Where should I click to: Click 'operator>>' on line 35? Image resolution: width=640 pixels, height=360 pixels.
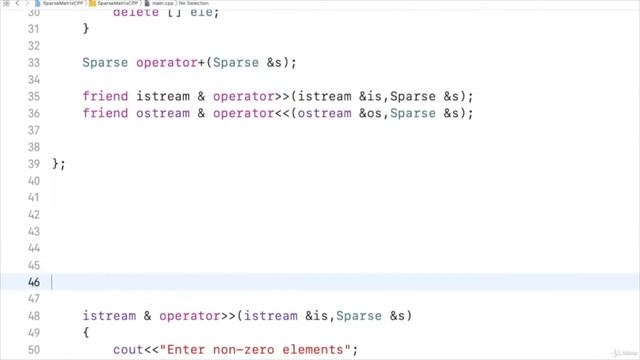[251, 97]
